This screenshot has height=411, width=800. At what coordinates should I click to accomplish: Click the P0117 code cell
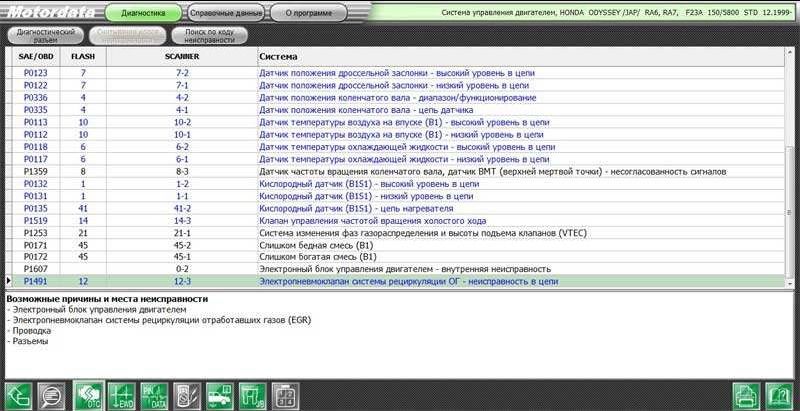36,159
